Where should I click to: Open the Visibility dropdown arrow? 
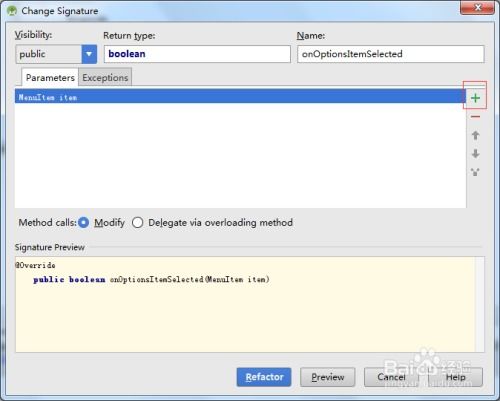click(89, 54)
